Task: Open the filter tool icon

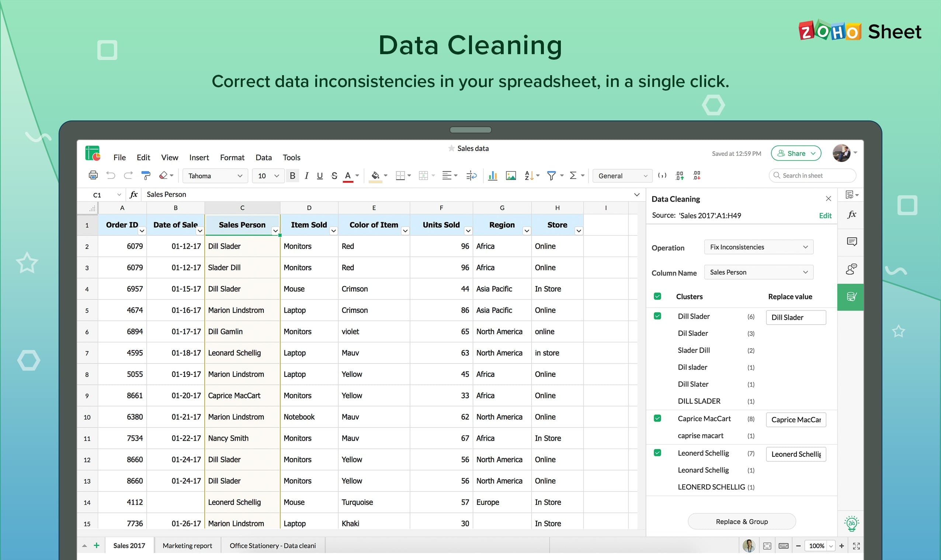Action: click(551, 175)
